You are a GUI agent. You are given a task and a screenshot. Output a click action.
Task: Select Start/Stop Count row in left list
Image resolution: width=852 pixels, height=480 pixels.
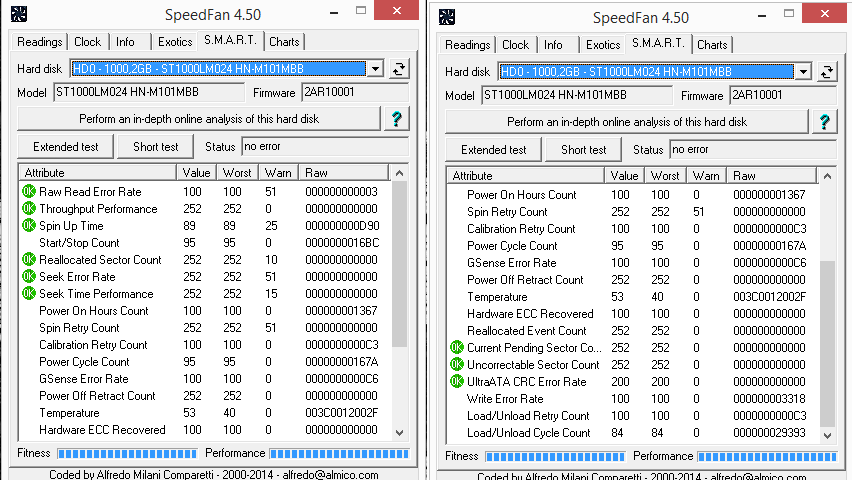(x=205, y=242)
